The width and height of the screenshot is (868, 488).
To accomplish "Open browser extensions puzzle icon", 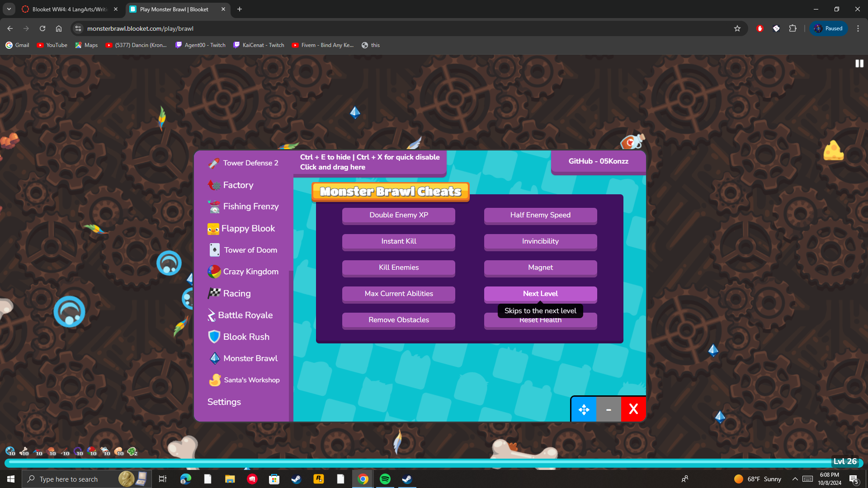I will click(x=793, y=28).
